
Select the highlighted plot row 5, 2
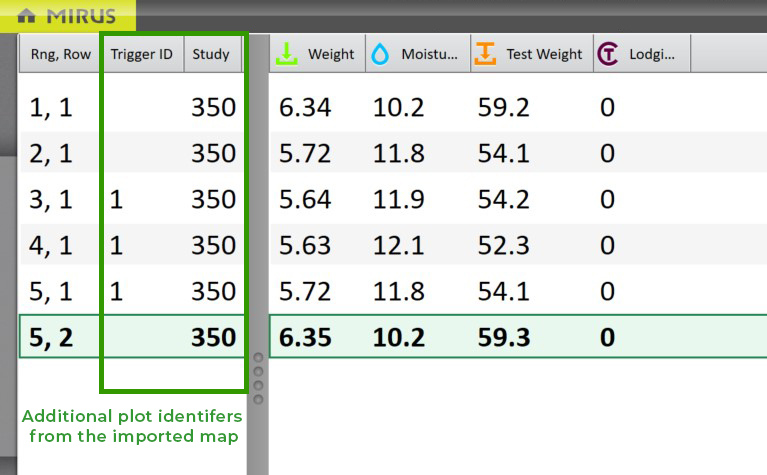click(48, 337)
